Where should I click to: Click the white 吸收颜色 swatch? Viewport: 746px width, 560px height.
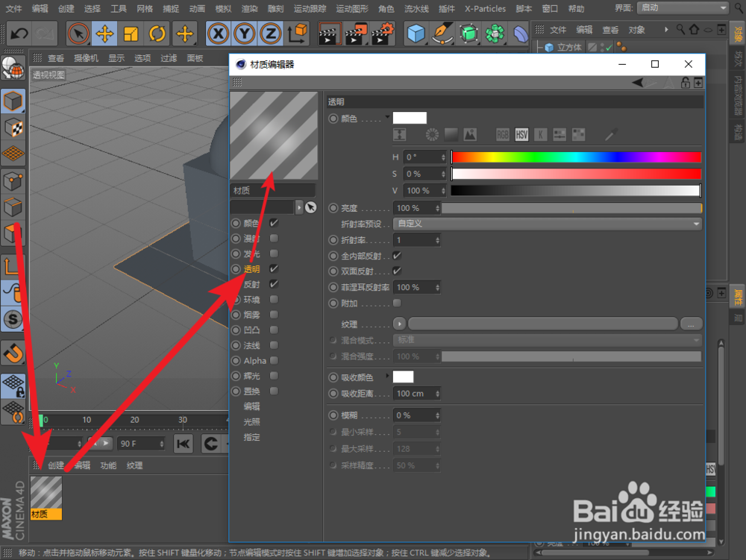pos(403,377)
